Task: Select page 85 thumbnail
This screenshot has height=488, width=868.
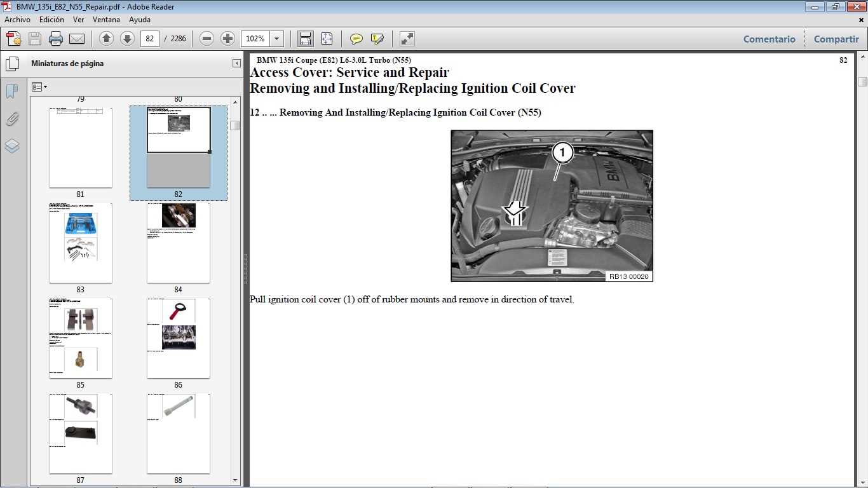Action: click(x=81, y=338)
